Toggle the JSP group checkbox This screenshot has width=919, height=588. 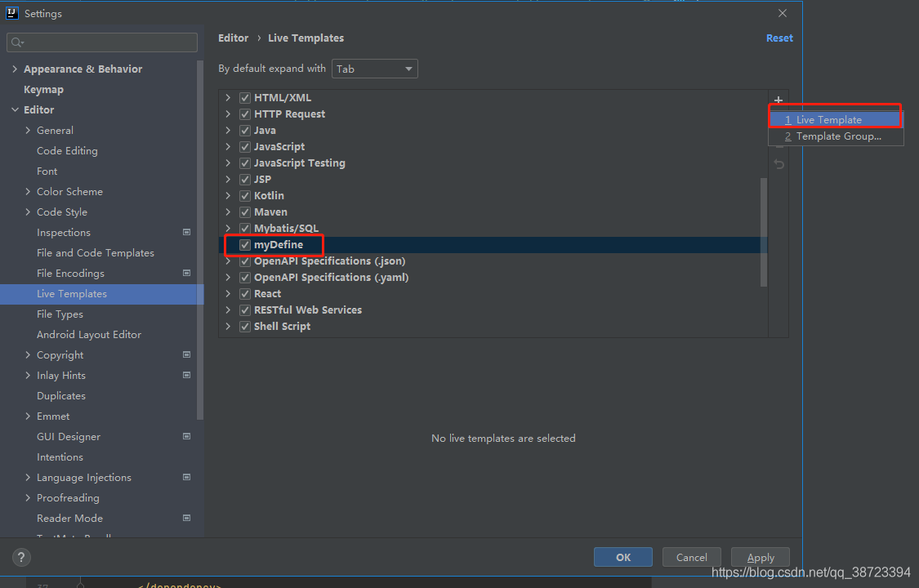click(x=245, y=179)
